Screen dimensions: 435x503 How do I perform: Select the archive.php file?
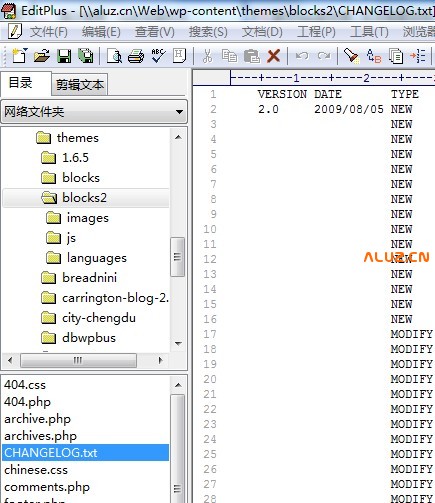37,419
